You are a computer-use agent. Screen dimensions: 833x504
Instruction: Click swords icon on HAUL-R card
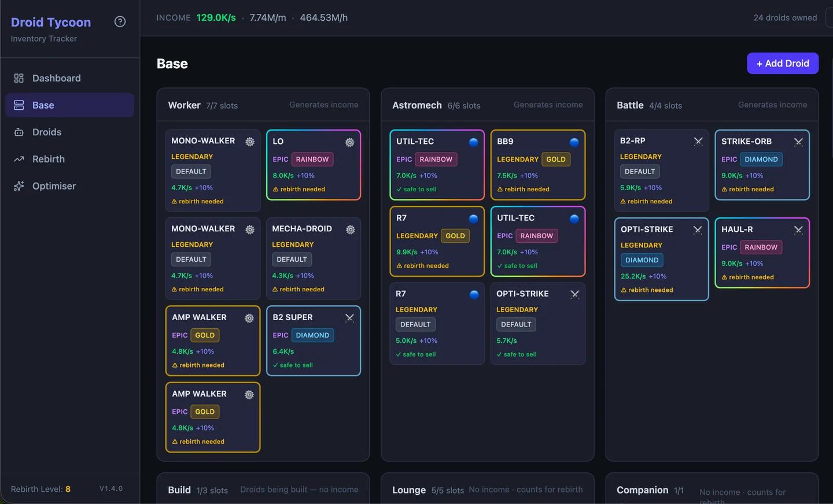point(798,229)
